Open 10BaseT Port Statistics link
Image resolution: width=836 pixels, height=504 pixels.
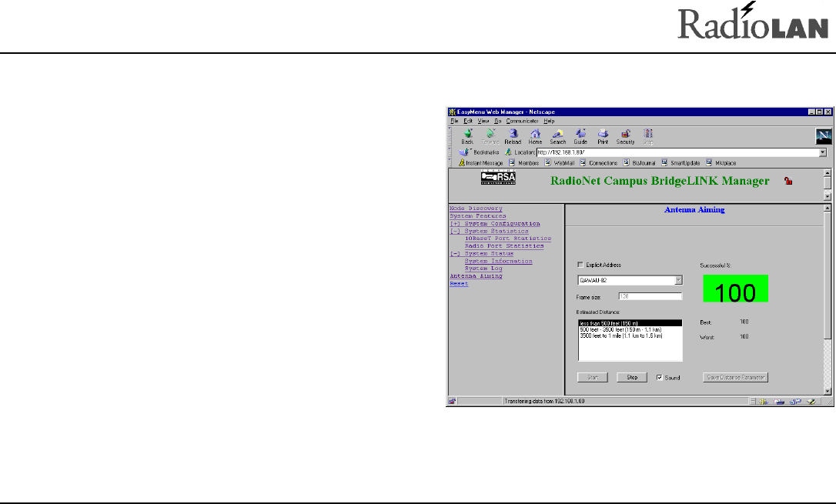click(508, 239)
